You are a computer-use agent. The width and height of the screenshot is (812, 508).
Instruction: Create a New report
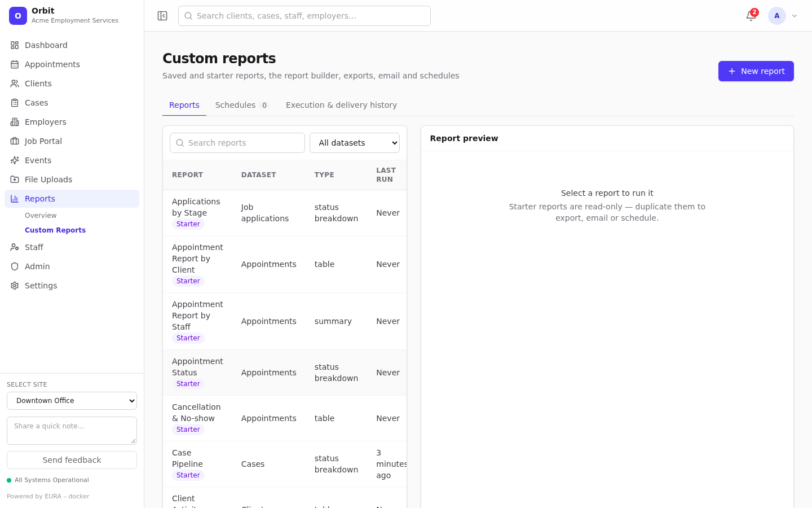pyautogui.click(x=756, y=71)
